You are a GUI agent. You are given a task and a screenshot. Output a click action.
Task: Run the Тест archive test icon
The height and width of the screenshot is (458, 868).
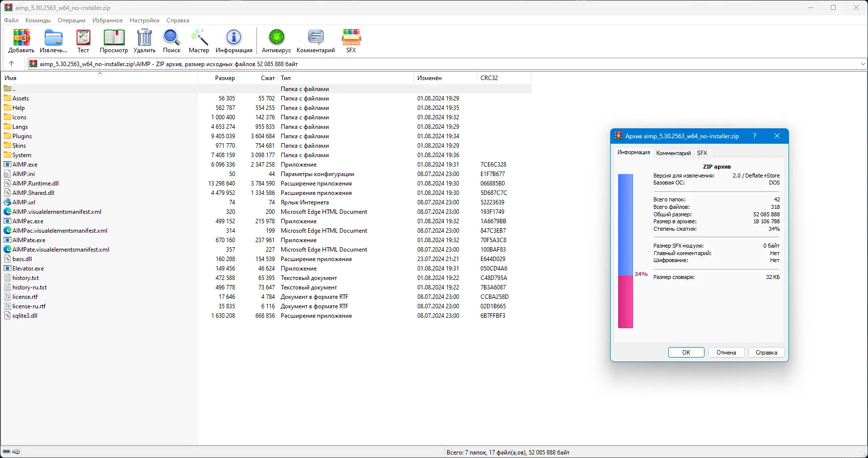83,38
